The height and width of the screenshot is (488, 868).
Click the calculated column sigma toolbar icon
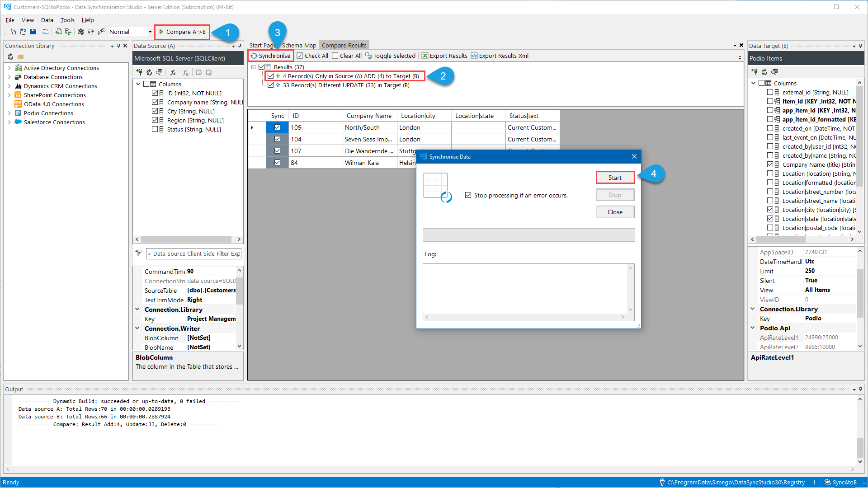coord(101,32)
